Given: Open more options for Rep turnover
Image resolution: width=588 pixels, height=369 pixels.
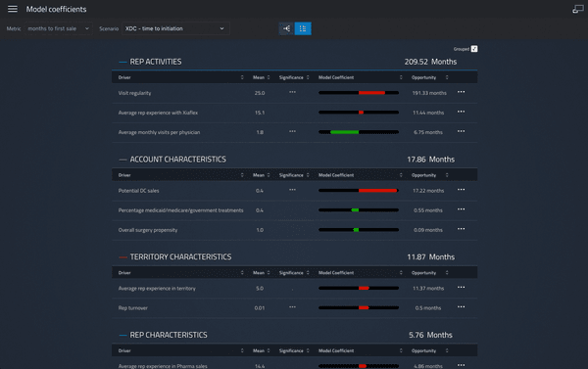Looking at the screenshot, I should [x=462, y=306].
